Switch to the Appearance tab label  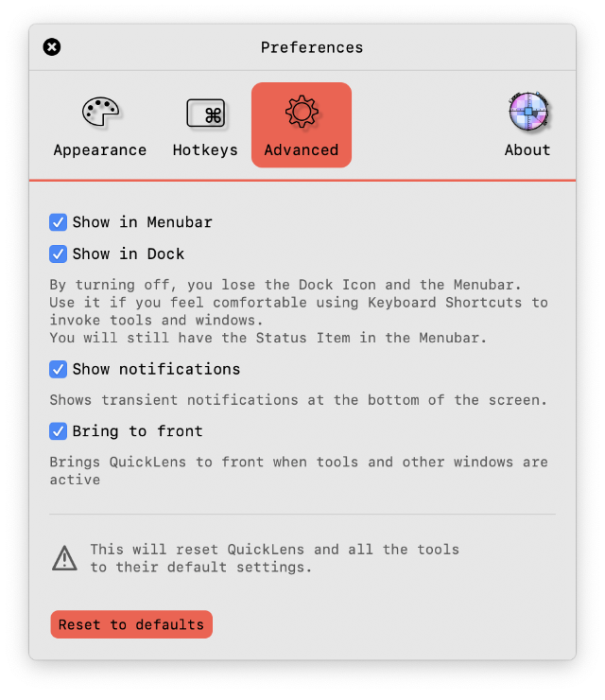coord(100,150)
